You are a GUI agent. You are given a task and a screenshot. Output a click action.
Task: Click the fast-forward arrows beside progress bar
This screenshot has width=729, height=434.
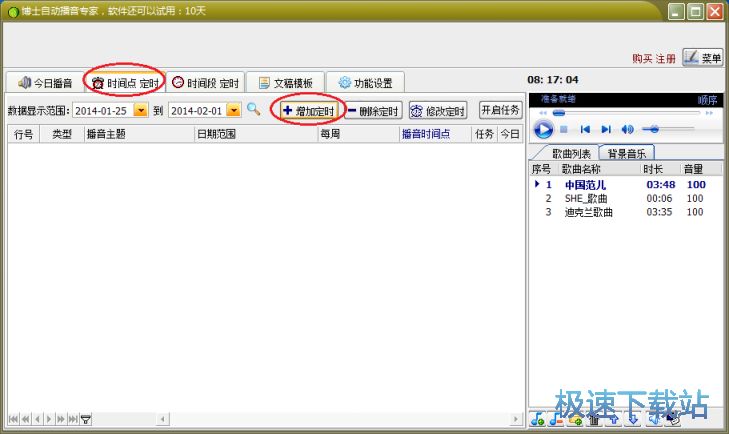click(709, 113)
